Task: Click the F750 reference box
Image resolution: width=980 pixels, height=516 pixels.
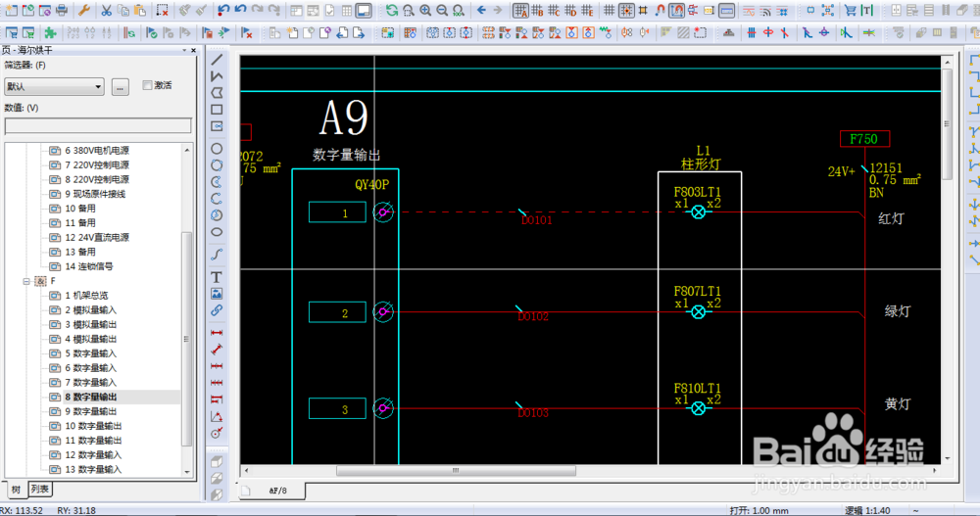Action: coord(865,139)
